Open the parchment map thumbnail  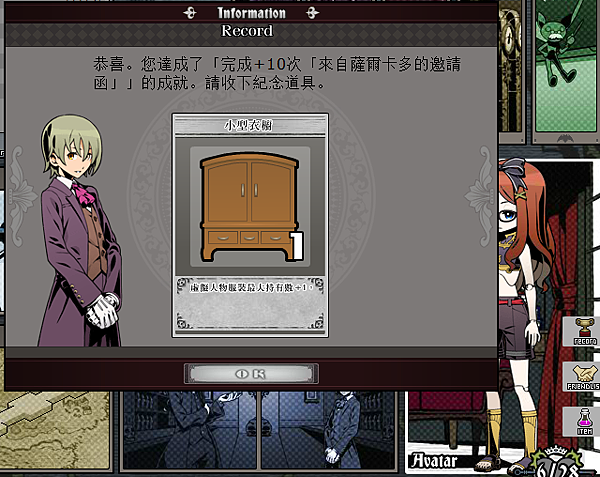55,430
